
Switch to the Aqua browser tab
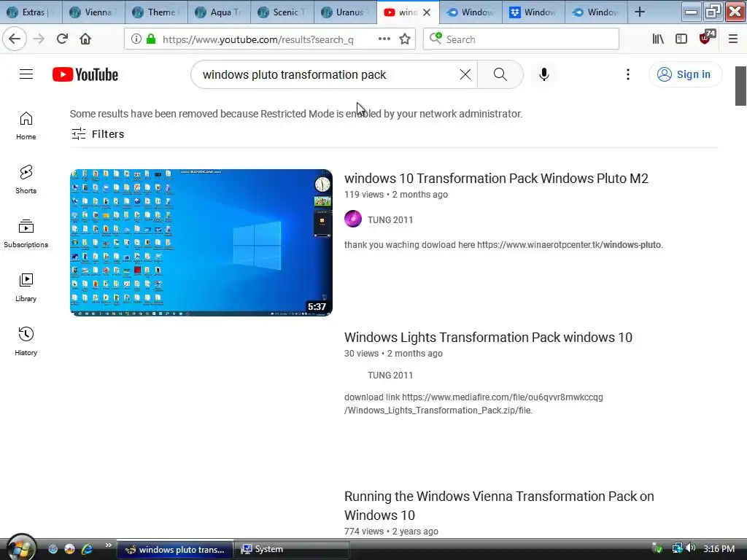click(220, 12)
